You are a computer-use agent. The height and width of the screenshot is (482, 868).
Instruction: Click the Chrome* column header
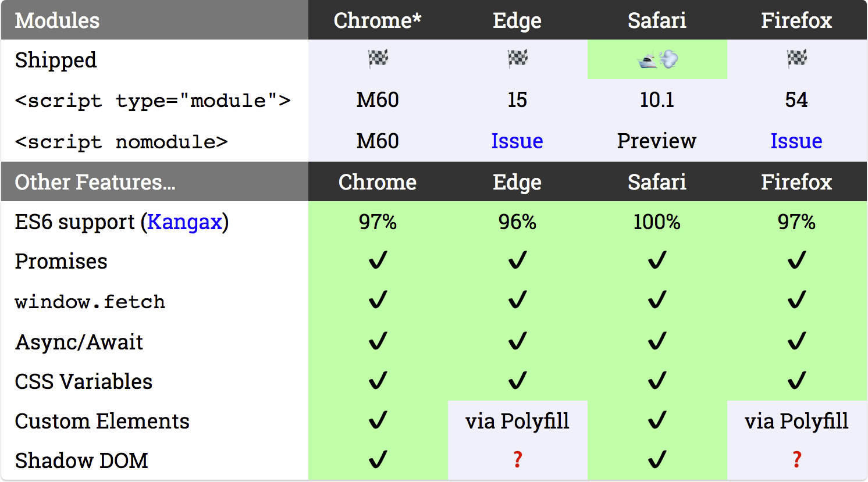pyautogui.click(x=377, y=20)
